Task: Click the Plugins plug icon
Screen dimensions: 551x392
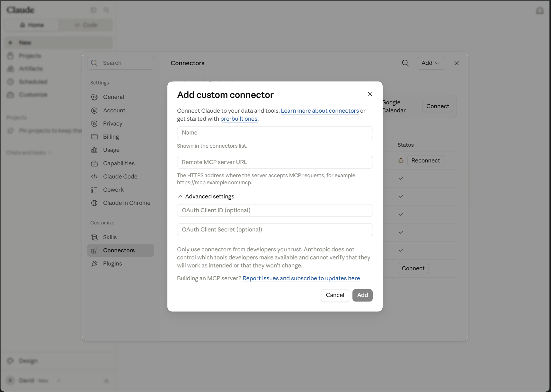Action: pyautogui.click(x=94, y=264)
